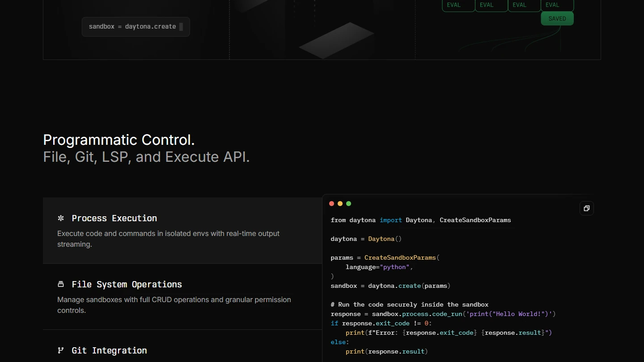Click the green dot in code window
This screenshot has height=362, width=644.
coord(348,204)
